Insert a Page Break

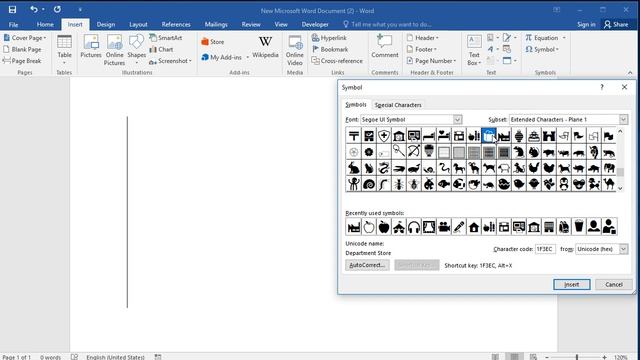[x=22, y=61]
